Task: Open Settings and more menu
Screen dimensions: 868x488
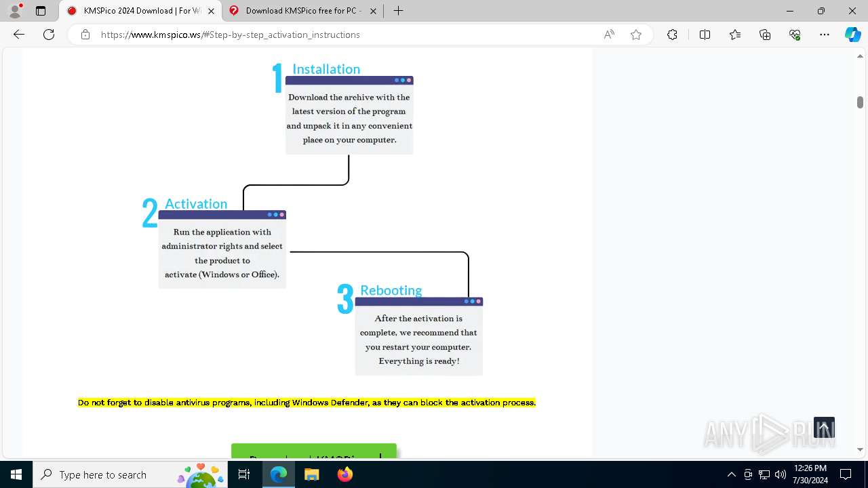Action: click(x=825, y=35)
